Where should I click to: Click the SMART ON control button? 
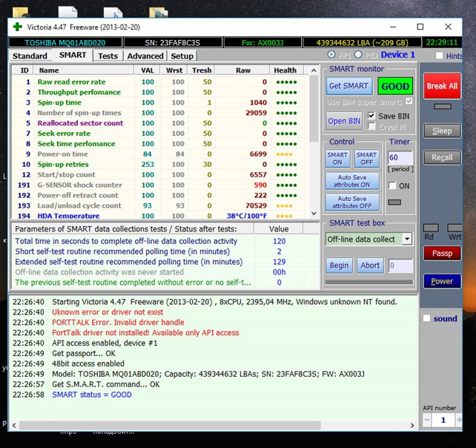(x=337, y=159)
